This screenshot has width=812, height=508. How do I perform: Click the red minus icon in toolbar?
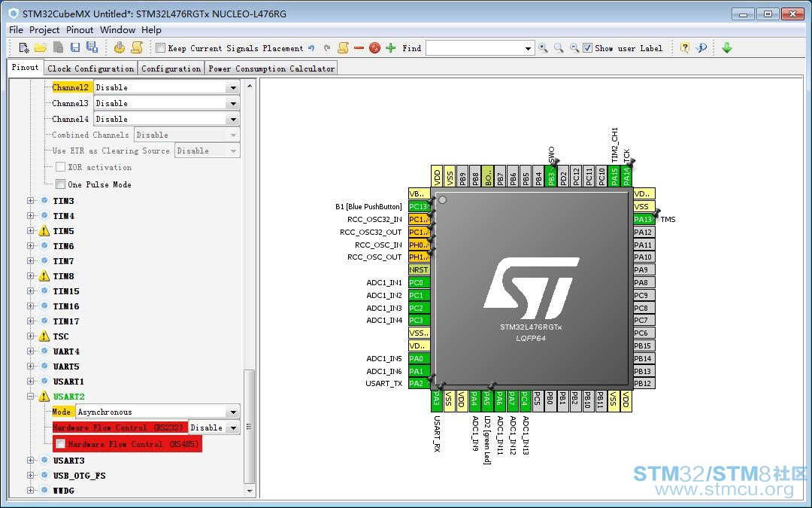[359, 48]
